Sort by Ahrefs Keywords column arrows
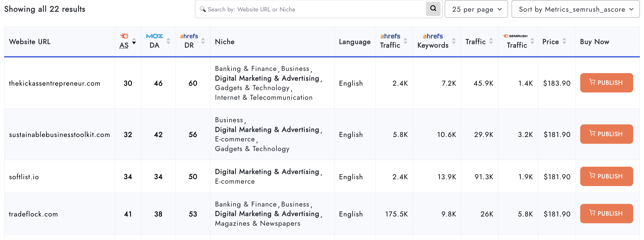644x240 pixels. tap(454, 41)
